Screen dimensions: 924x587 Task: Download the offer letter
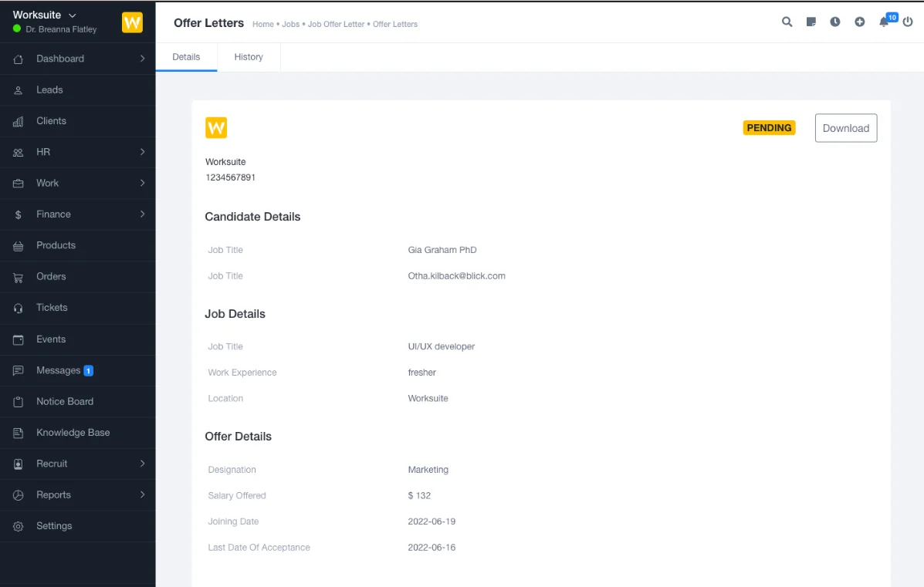coord(845,129)
